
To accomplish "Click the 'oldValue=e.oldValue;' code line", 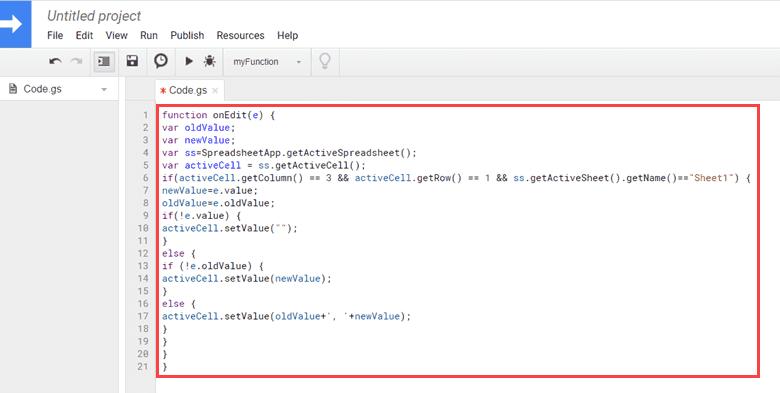I will pos(218,203).
